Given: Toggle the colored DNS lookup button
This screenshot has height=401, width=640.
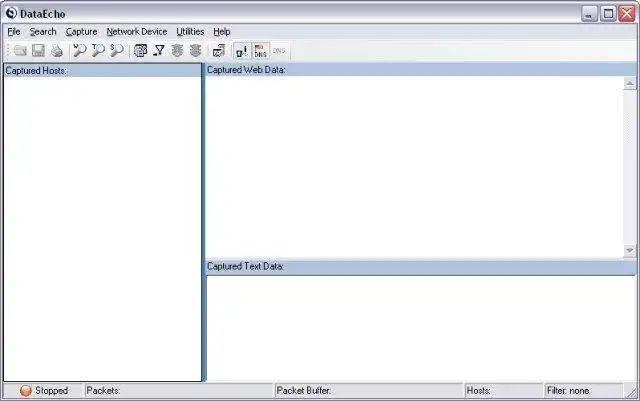Looking at the screenshot, I should pyautogui.click(x=260, y=51).
